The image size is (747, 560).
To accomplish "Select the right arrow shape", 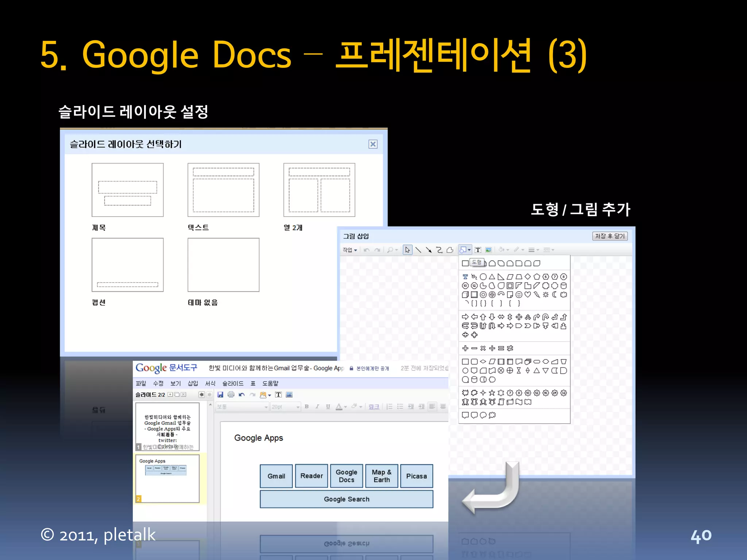I will tap(465, 317).
